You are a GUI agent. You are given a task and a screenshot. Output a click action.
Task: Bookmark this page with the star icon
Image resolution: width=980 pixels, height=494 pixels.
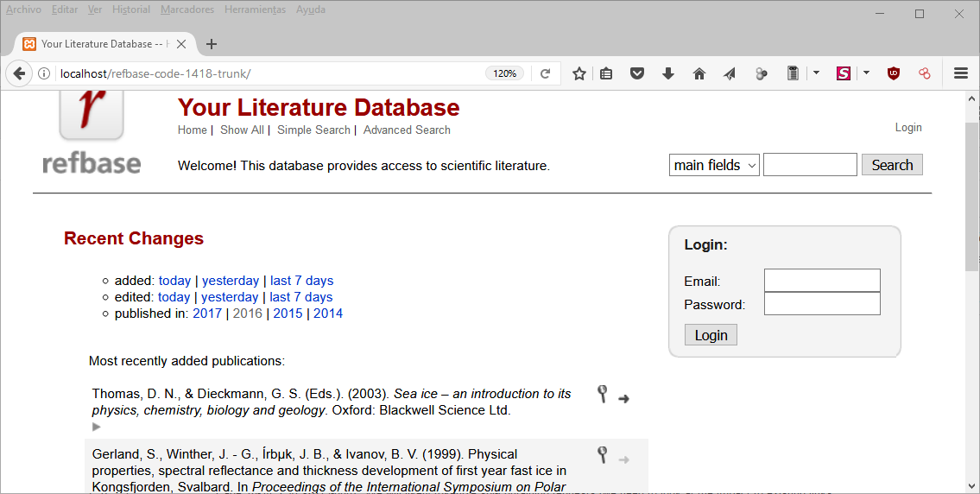pyautogui.click(x=579, y=73)
